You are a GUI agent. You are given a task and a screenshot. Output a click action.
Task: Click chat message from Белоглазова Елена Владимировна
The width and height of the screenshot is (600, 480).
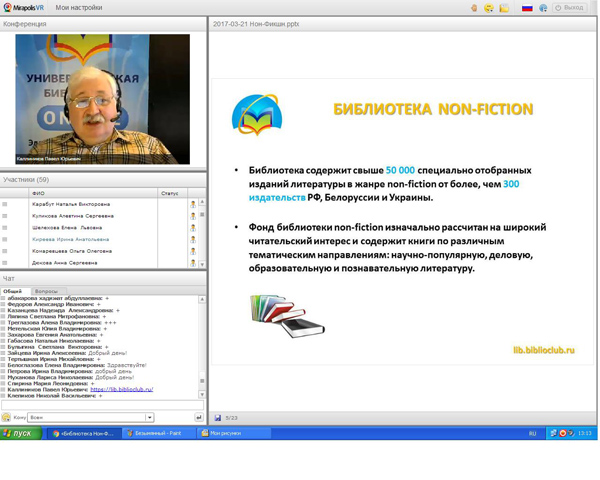pyautogui.click(x=77, y=365)
